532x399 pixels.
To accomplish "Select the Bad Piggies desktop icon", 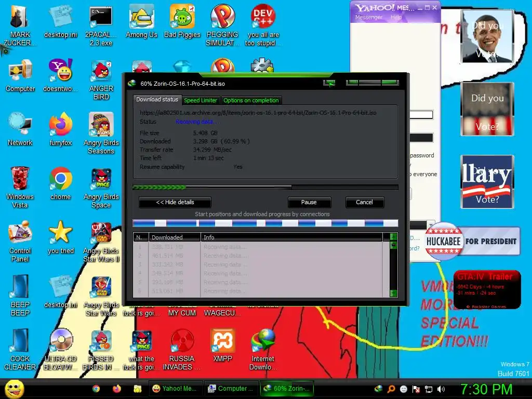I will point(182,21).
